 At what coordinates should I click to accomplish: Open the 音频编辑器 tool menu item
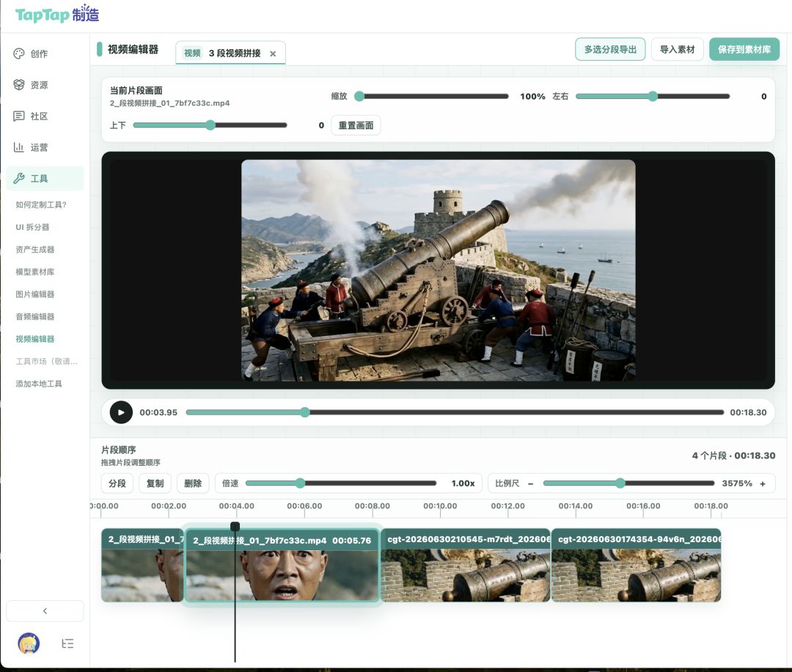click(35, 317)
